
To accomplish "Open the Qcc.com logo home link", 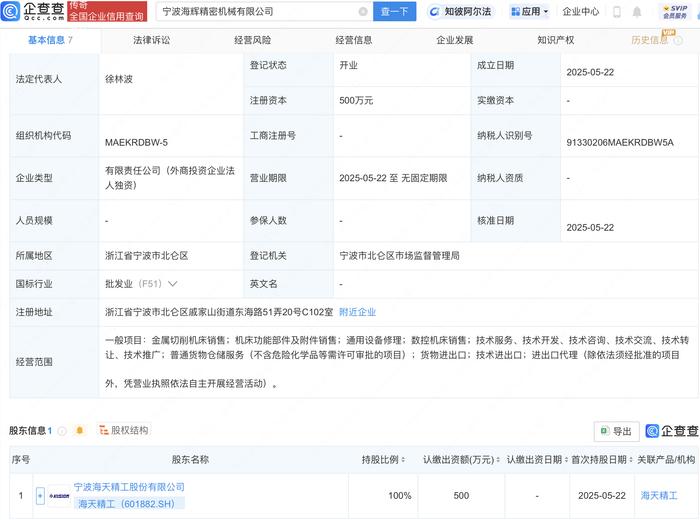I will click(x=33, y=11).
